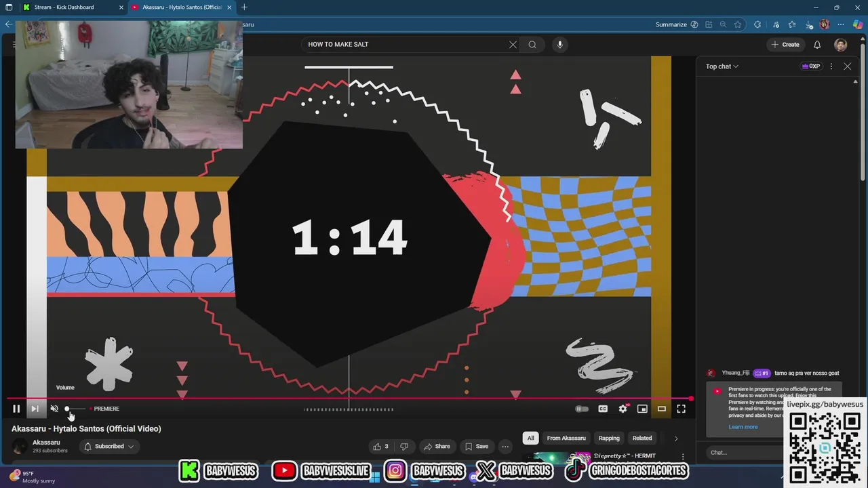The image size is (868, 488).
Task: Open a new browser tab
Action: point(244,7)
